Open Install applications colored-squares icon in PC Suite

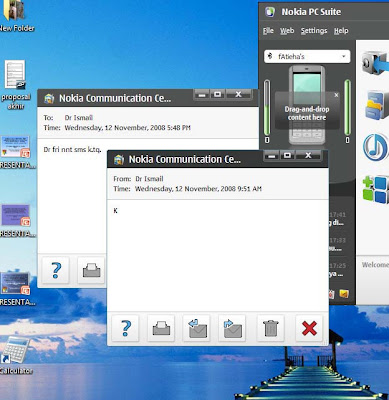coord(376,189)
